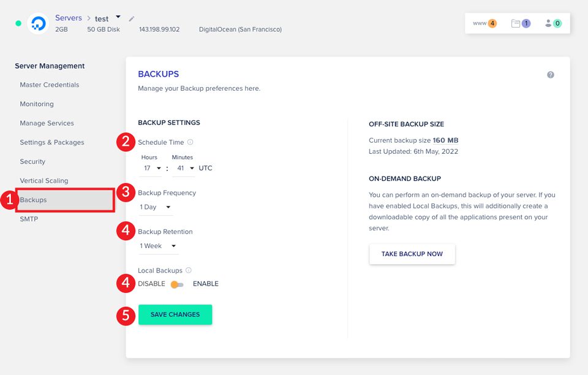Open the www applications counter icon
The width and height of the screenshot is (588, 375).
tap(484, 23)
